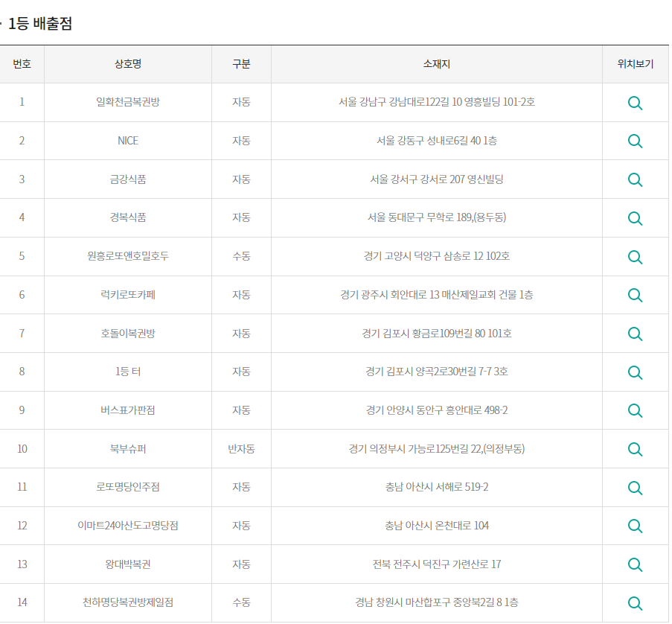
Task: Click the 번호 column header
Action: click(22, 64)
